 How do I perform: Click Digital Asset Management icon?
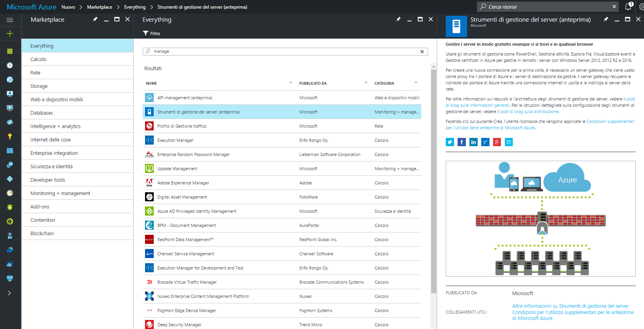tap(149, 197)
